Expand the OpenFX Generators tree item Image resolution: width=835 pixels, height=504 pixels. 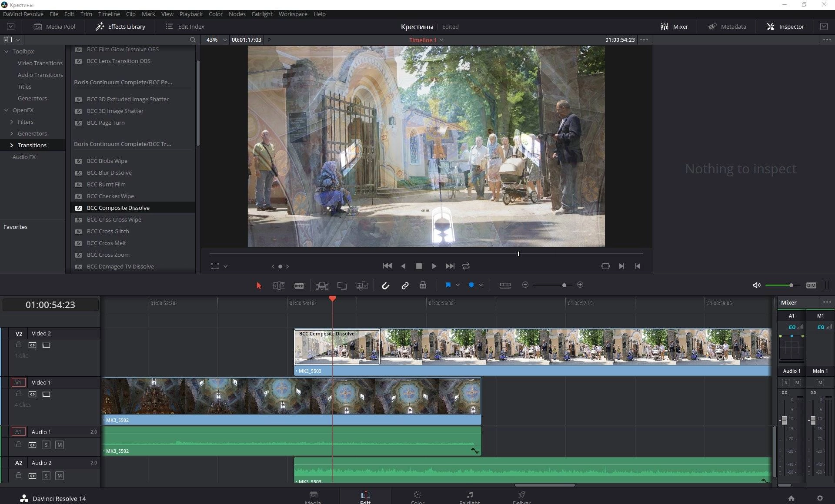point(12,133)
